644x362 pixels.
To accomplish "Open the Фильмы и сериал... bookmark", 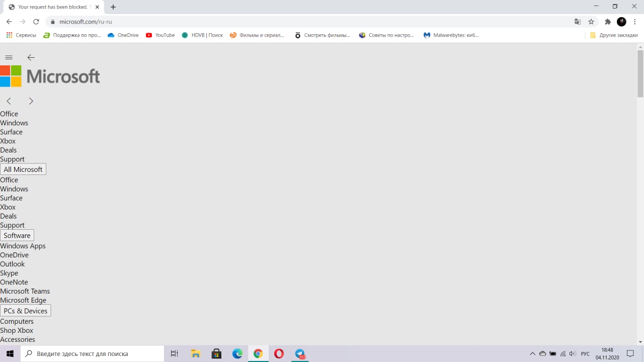I will click(x=257, y=35).
